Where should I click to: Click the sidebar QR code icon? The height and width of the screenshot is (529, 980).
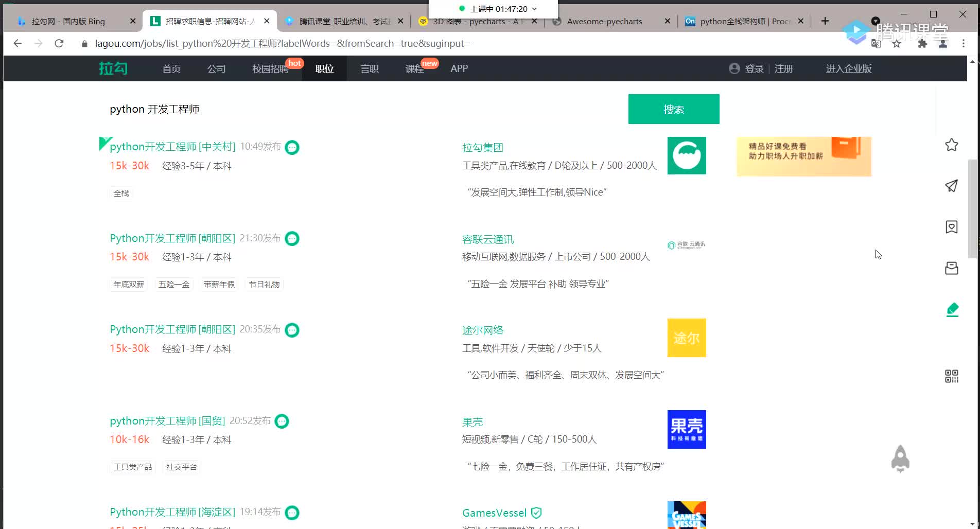tap(952, 376)
